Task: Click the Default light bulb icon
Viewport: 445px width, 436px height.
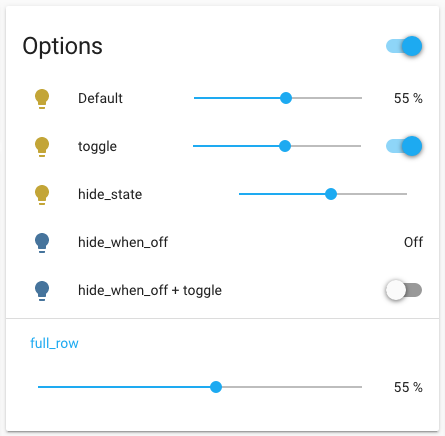Action: [x=42, y=99]
